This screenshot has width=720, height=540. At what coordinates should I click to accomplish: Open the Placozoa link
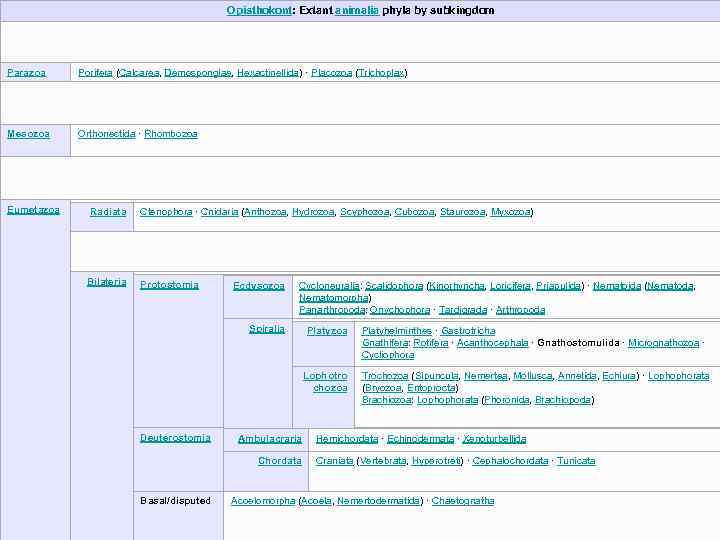pyautogui.click(x=332, y=73)
